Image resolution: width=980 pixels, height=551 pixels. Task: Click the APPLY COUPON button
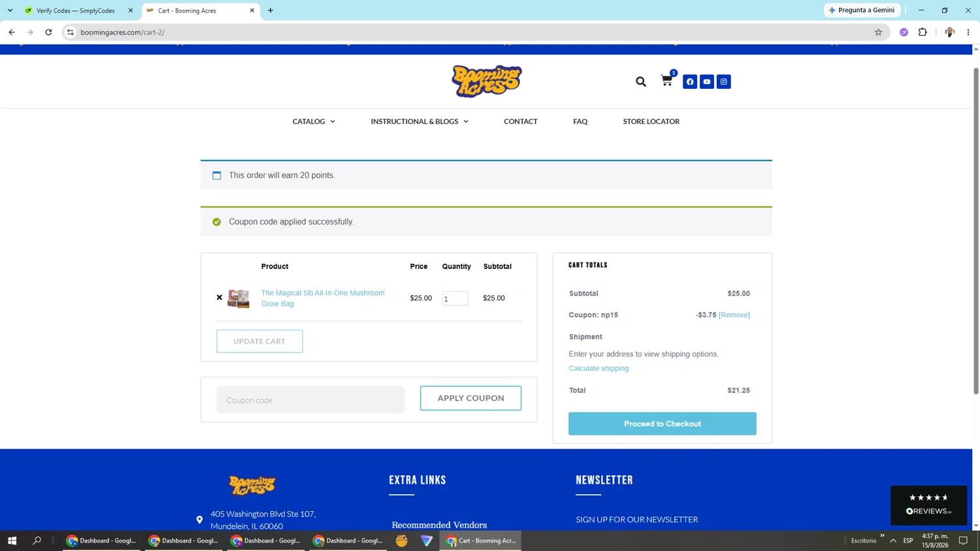tap(470, 398)
